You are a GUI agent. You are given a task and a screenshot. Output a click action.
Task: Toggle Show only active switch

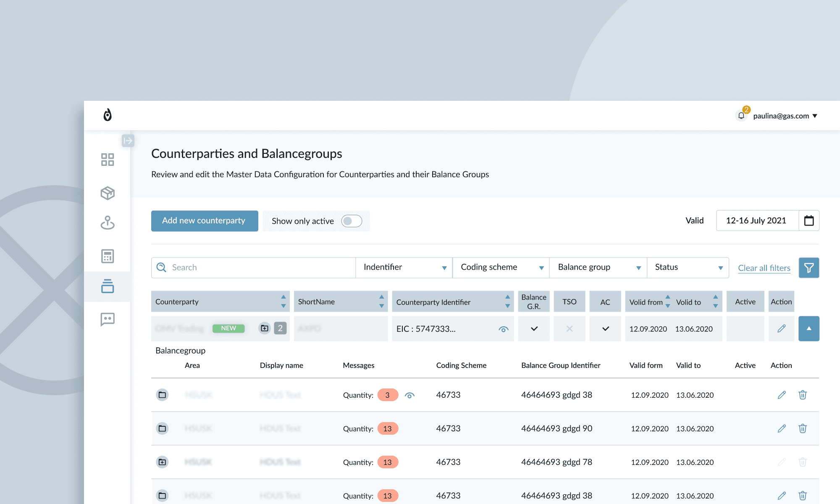pos(352,221)
